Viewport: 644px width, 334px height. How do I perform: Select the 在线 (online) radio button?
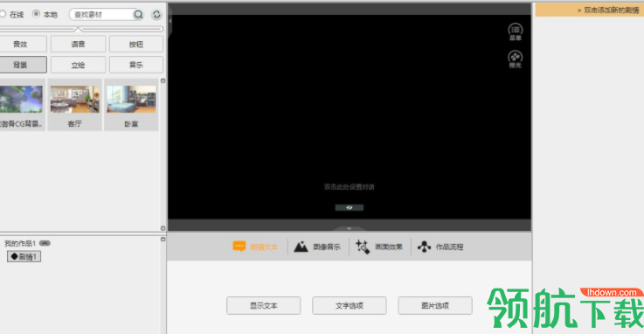[x=3, y=14]
